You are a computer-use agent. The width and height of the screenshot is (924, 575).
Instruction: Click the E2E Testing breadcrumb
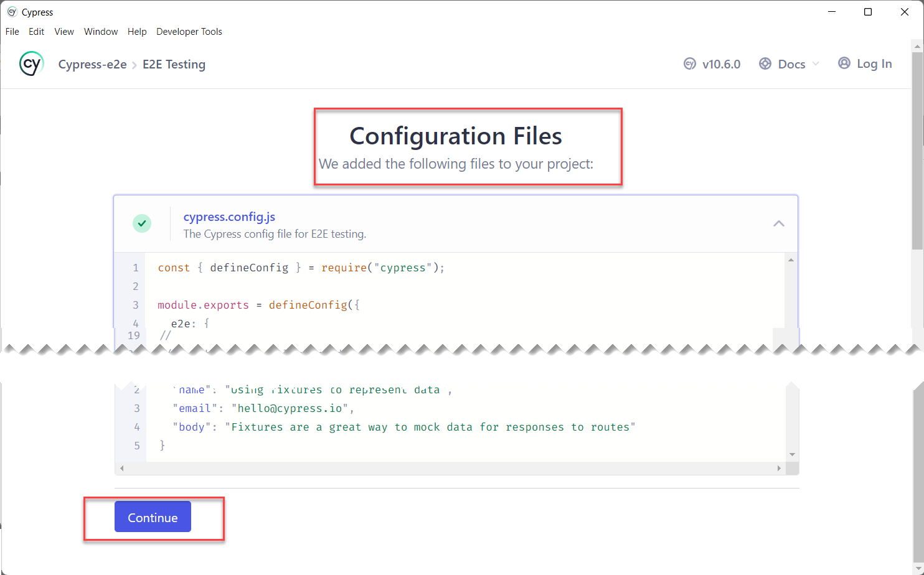[x=174, y=64]
